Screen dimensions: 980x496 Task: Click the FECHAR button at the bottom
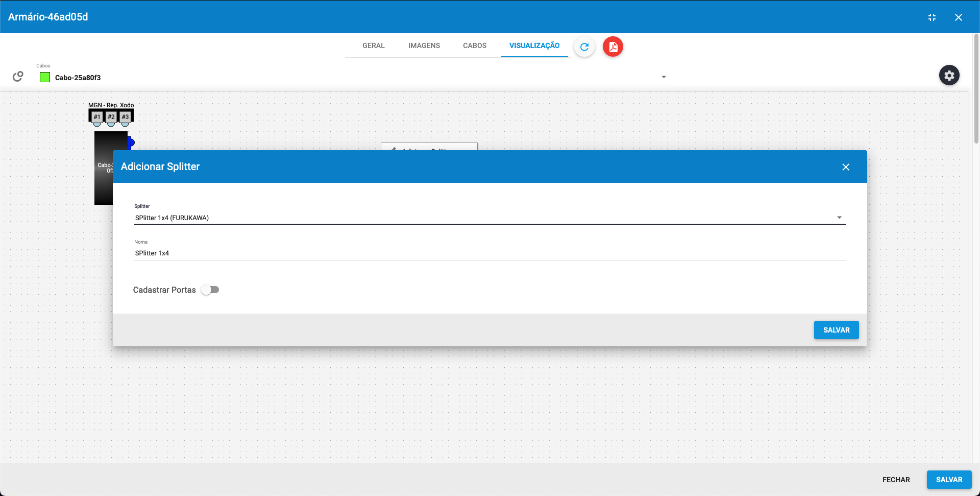pyautogui.click(x=896, y=480)
